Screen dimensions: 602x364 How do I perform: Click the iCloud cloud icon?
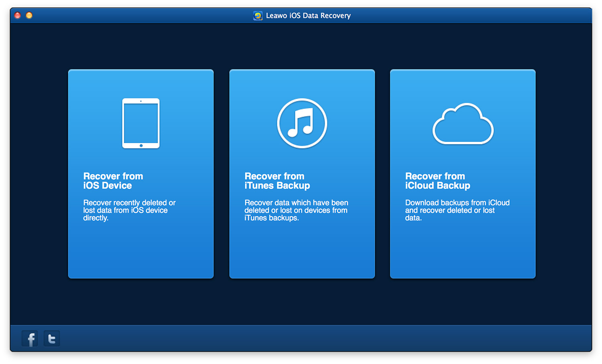[x=463, y=124]
